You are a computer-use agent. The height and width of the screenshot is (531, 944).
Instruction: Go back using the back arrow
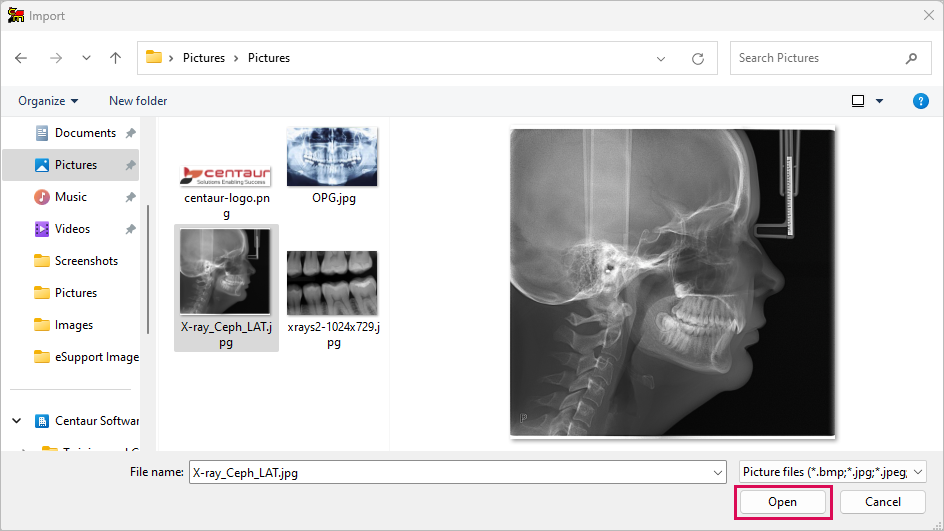point(21,58)
